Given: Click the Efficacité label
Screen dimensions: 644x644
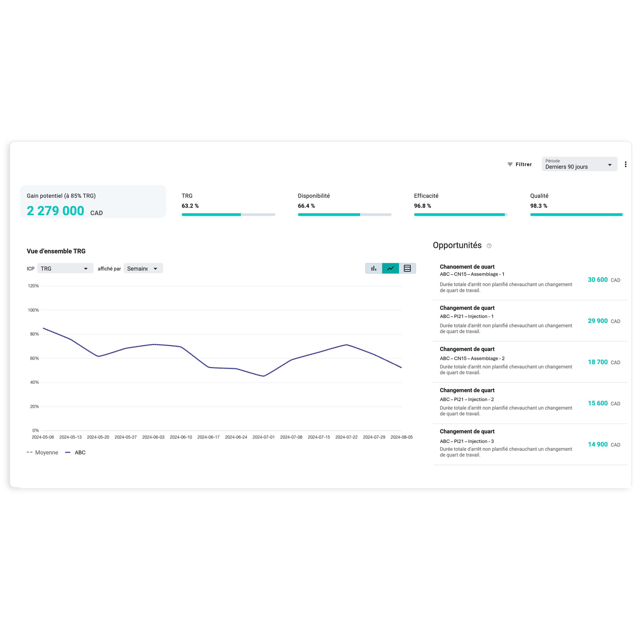Looking at the screenshot, I should click(426, 196).
